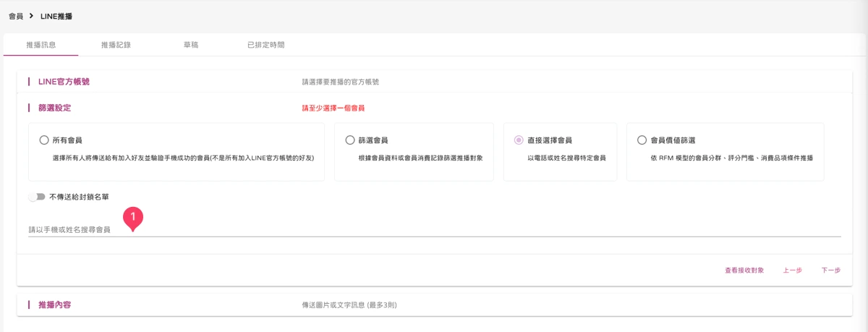868x332 pixels.
Task: Click the member search field 請以手機或姓名搜尋會員
Action: pyautogui.click(x=434, y=229)
